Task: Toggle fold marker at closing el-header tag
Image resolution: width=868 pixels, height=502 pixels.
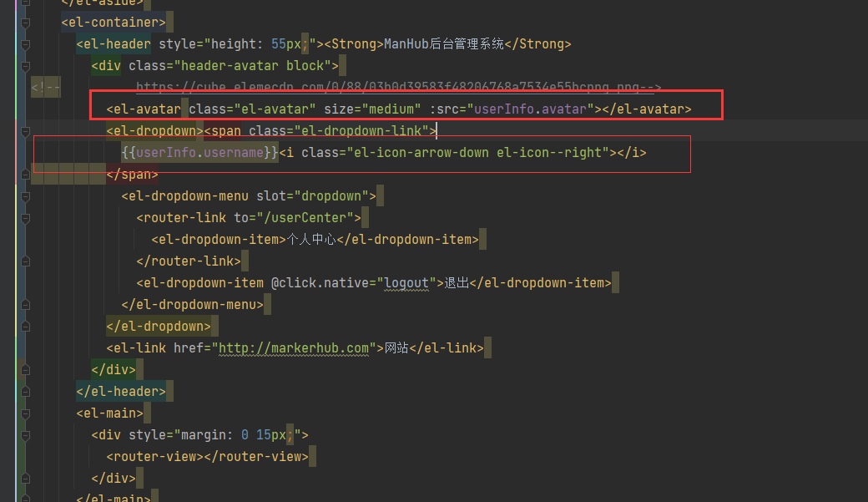Action: [x=26, y=392]
